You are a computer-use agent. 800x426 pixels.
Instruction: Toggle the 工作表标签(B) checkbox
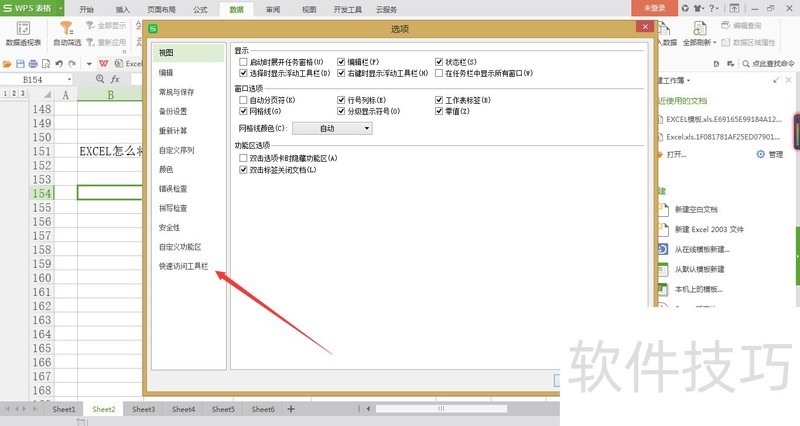[439, 100]
